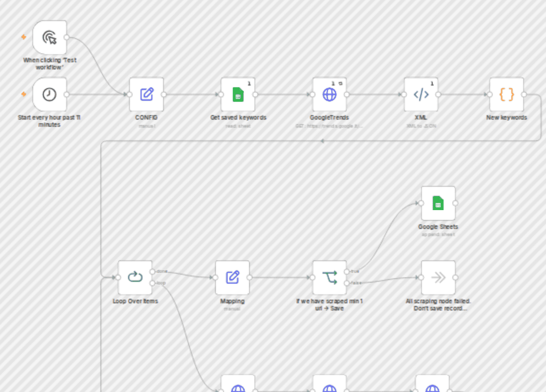This screenshot has width=546, height=392.
Task: Open the 'Get saved keywords' Google Sheets node
Action: click(238, 94)
